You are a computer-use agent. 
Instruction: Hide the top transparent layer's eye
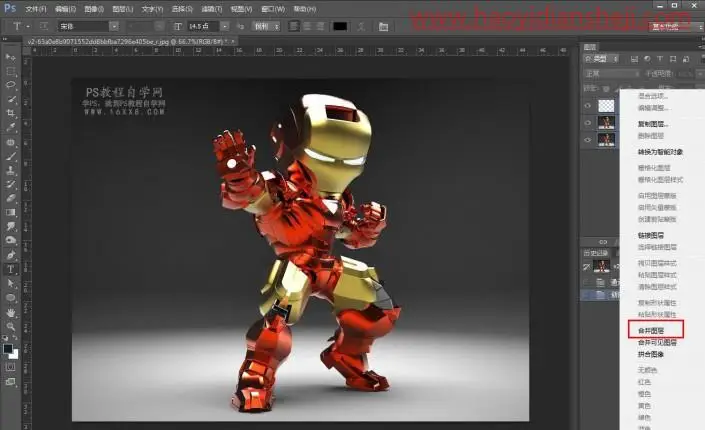point(588,106)
